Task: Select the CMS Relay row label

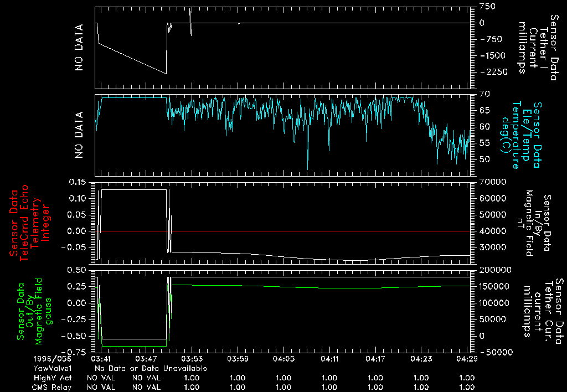Action: click(x=53, y=387)
